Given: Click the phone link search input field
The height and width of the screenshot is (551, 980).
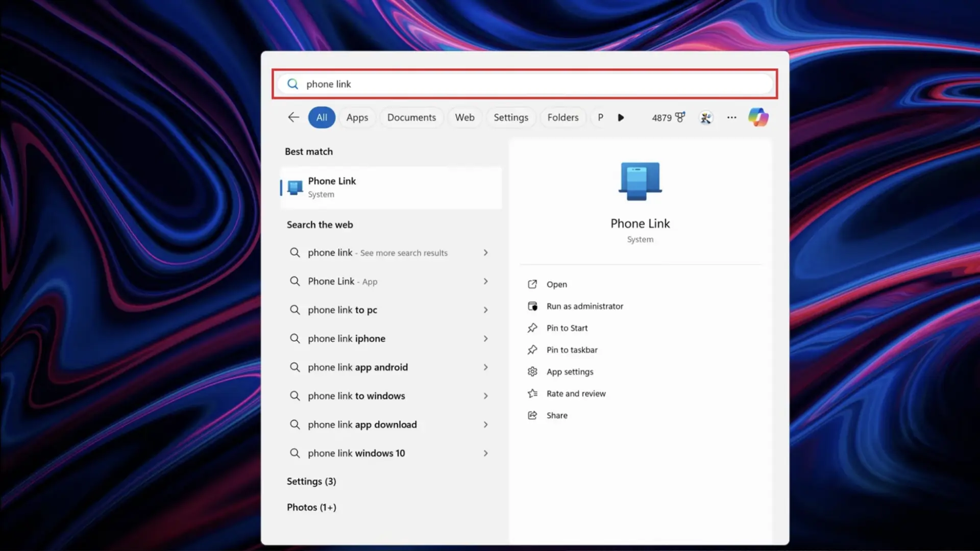Looking at the screenshot, I should (x=525, y=84).
